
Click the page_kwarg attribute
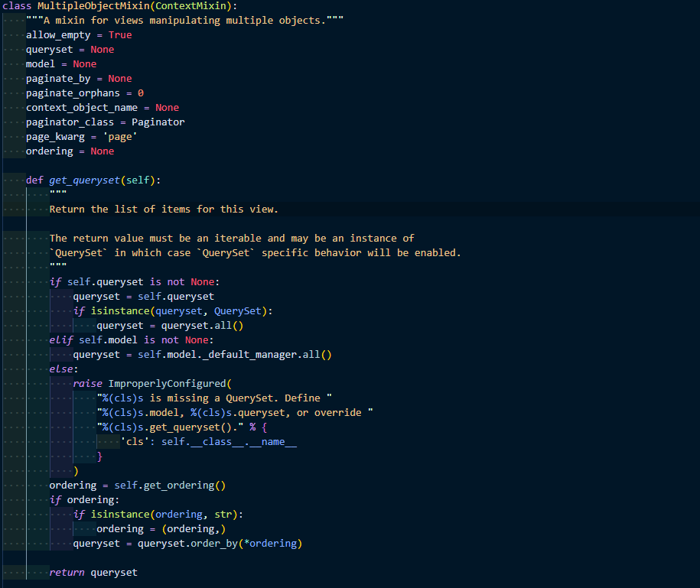[55, 137]
